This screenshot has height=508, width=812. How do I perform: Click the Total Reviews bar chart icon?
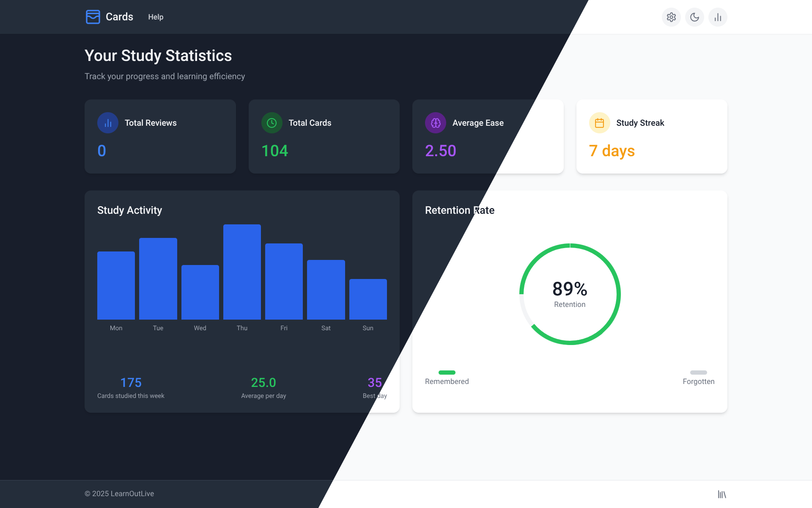[108, 123]
